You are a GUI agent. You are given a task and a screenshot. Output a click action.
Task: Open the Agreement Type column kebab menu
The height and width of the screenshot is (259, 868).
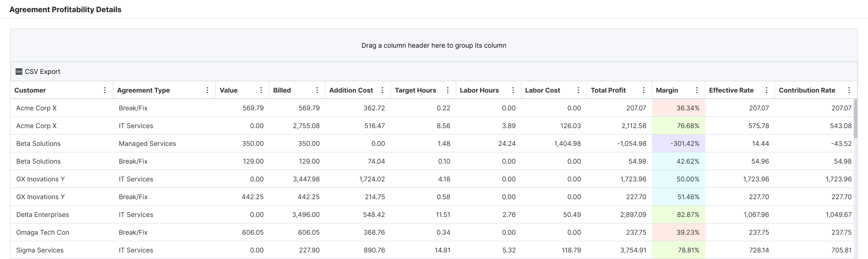click(x=207, y=90)
